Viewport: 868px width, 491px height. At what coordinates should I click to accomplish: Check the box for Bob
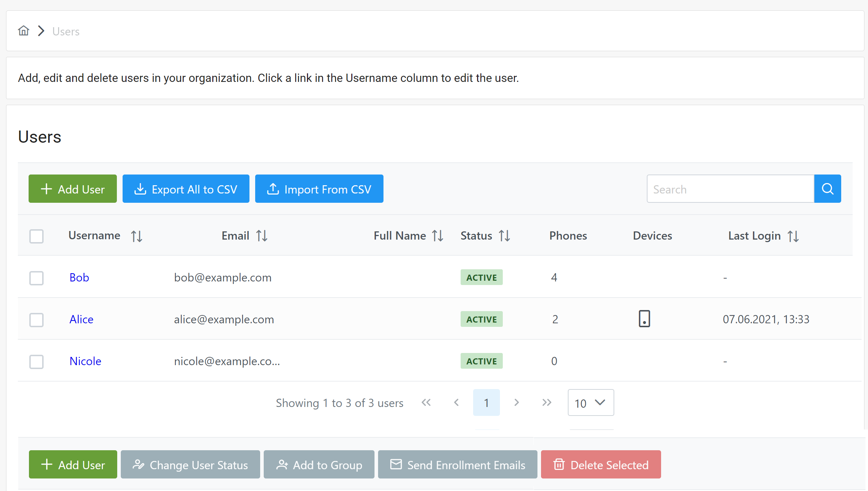36,278
